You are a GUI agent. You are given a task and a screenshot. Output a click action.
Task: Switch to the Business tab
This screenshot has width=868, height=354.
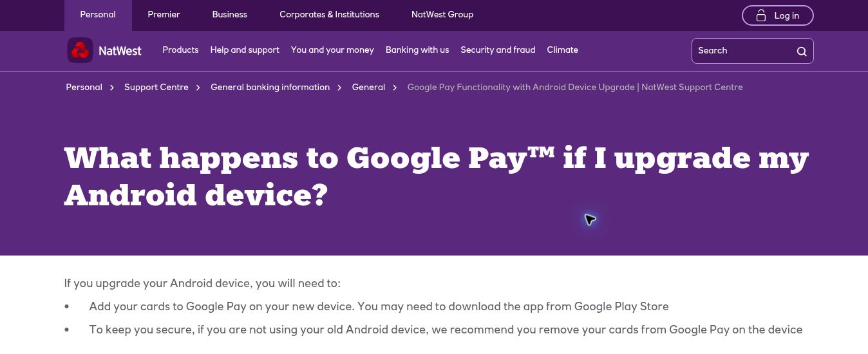[x=230, y=15]
